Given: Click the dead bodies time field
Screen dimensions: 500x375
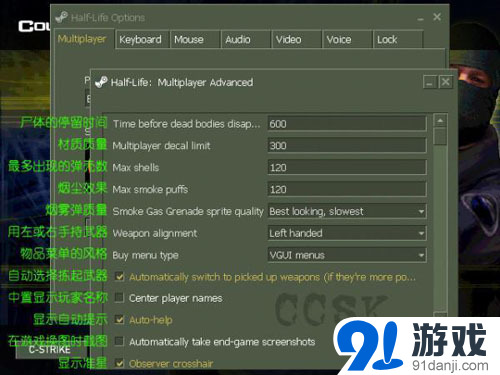Looking at the screenshot, I should coord(347,124).
